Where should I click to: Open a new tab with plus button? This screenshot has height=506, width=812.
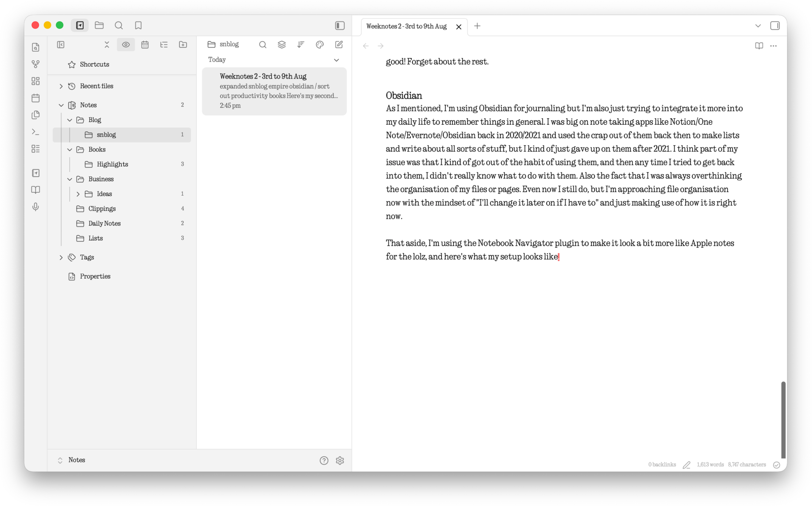[x=477, y=26]
